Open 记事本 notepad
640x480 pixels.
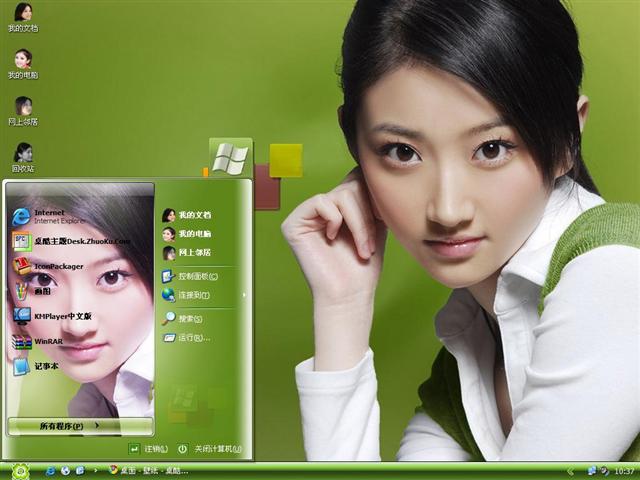36,366
